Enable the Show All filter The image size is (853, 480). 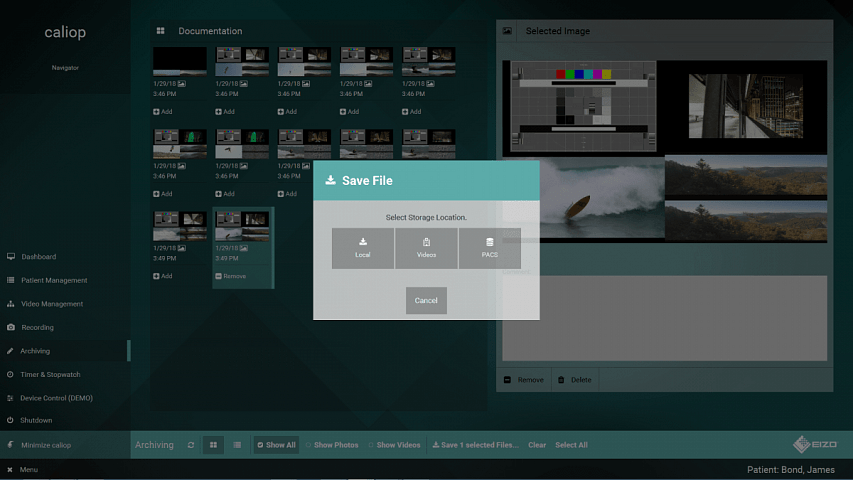click(276, 445)
